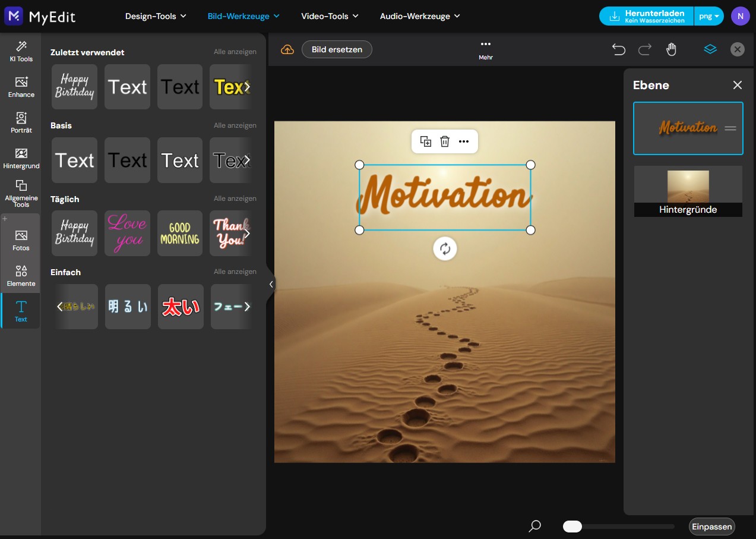Show all Basis styles
This screenshot has height=539, width=756.
coord(235,125)
